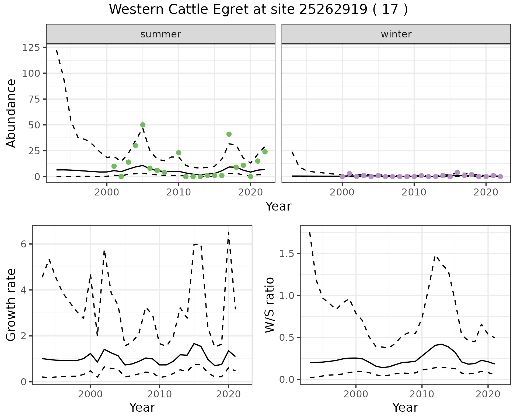Click the green summer point at 50 abundance
517x420 pixels.
143,125
